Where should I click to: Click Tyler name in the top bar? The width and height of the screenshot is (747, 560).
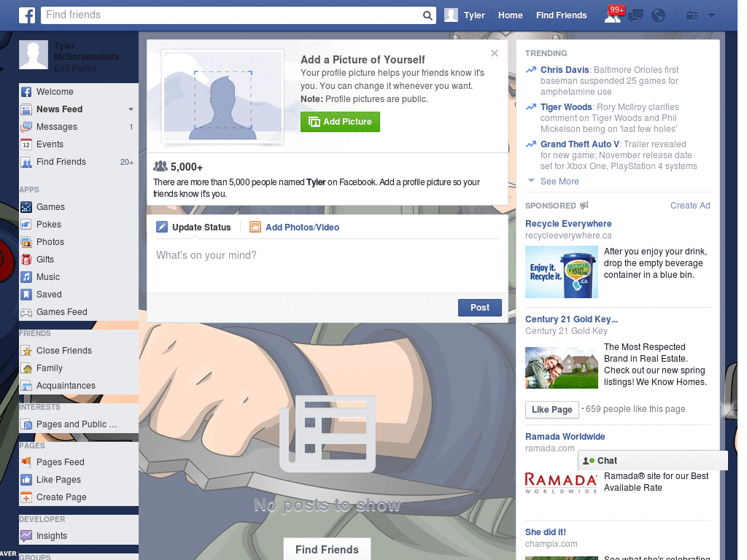[474, 15]
